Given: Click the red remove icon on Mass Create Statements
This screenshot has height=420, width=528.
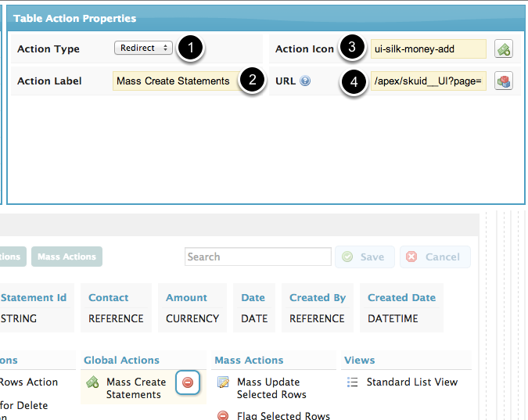Looking at the screenshot, I should [x=188, y=382].
